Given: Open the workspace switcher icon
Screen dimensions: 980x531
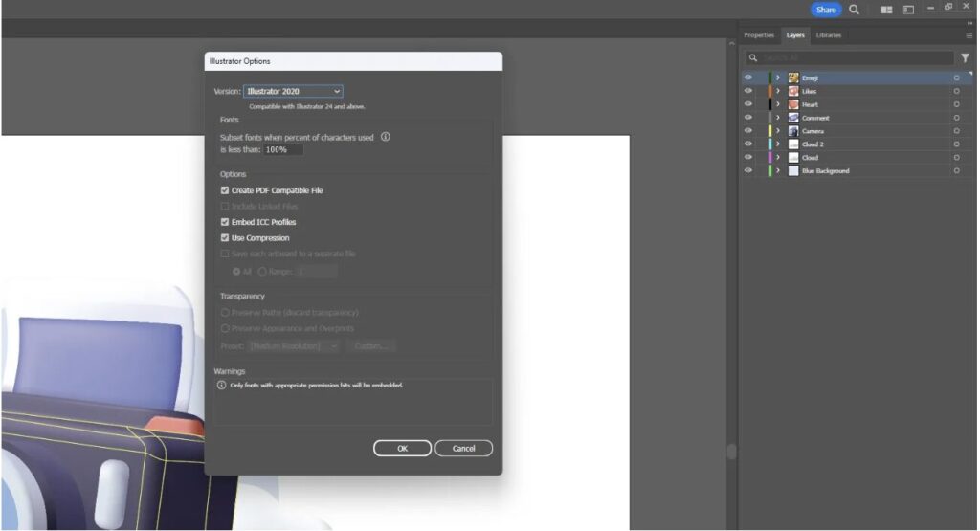Looking at the screenshot, I should (x=908, y=10).
